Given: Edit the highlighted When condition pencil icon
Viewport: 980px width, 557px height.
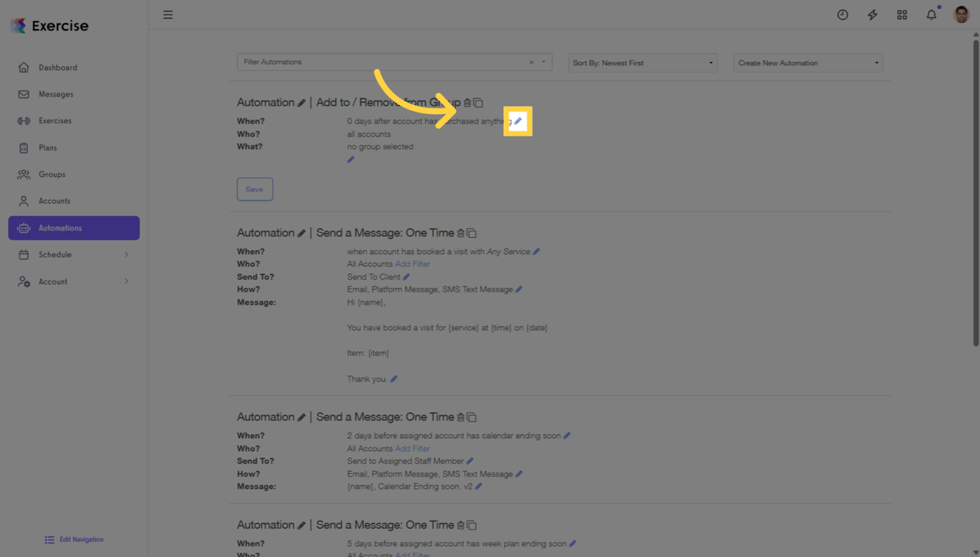Looking at the screenshot, I should [518, 120].
